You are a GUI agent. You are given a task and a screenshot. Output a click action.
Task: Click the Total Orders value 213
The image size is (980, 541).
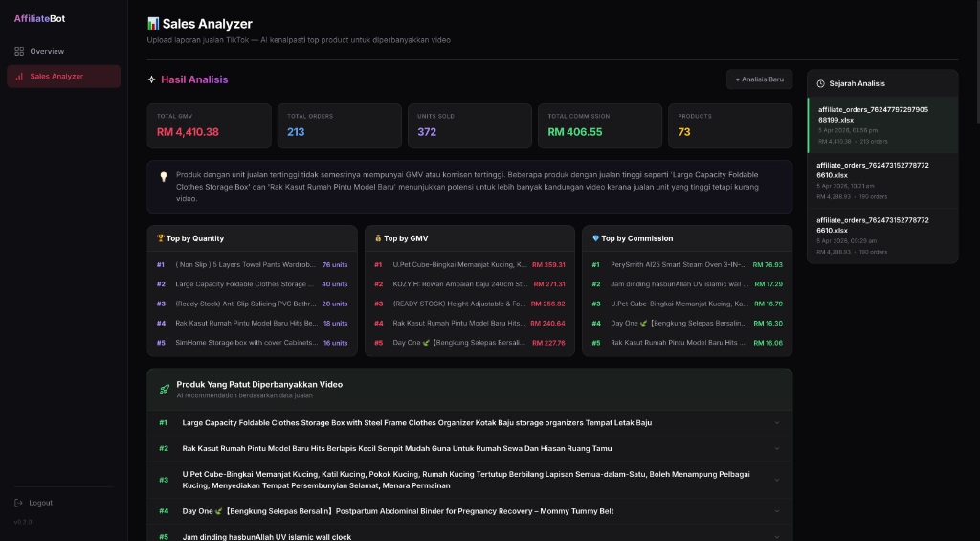pyautogui.click(x=296, y=132)
